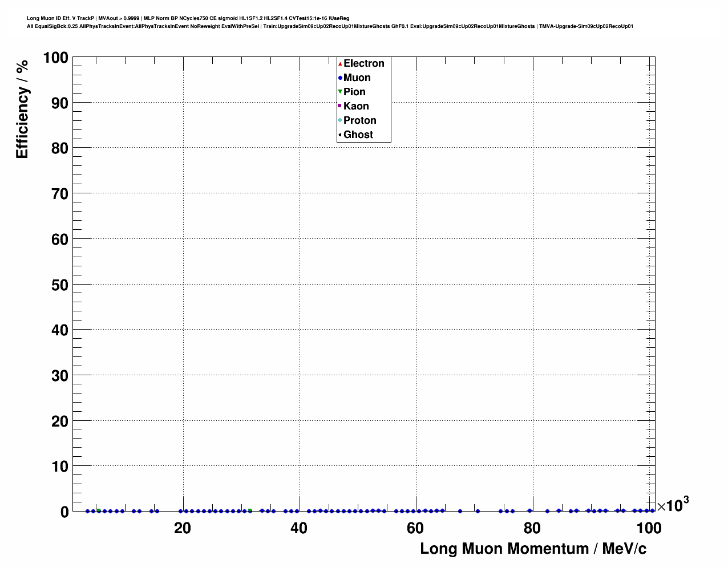The image size is (728, 568).
Task: Click the Kaon legend label
Action: (x=356, y=106)
